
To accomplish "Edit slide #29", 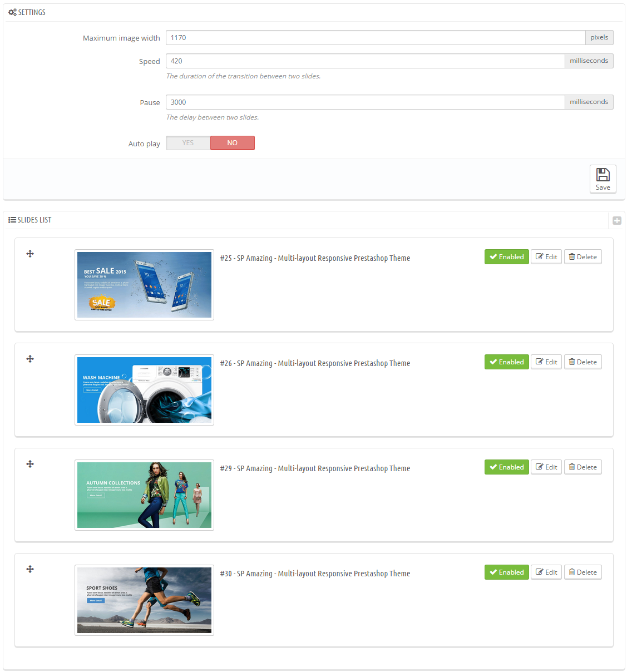I will point(546,467).
